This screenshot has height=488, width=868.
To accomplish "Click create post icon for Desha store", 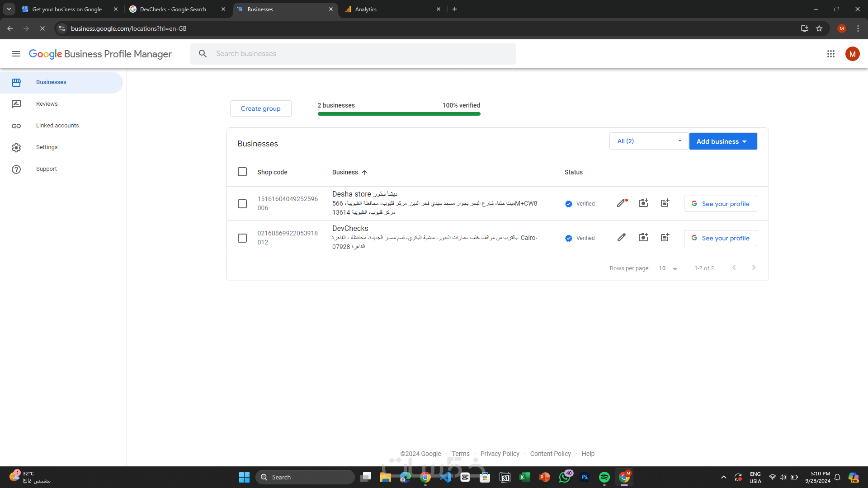I will coord(665,203).
